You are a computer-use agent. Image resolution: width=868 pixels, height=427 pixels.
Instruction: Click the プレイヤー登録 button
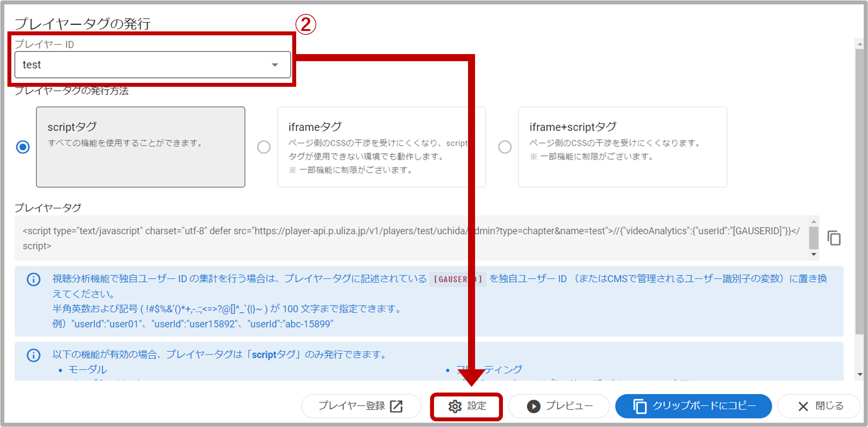[361, 406]
